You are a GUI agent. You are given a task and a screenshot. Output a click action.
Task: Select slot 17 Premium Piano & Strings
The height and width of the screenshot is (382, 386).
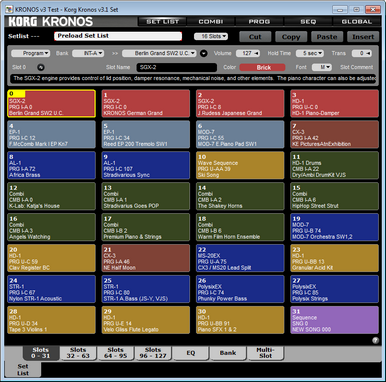click(x=146, y=228)
